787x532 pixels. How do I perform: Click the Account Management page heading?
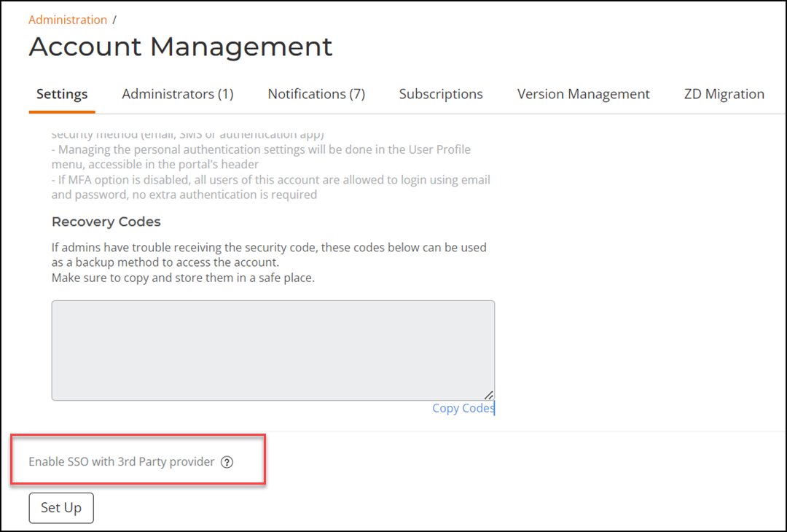pos(180,47)
